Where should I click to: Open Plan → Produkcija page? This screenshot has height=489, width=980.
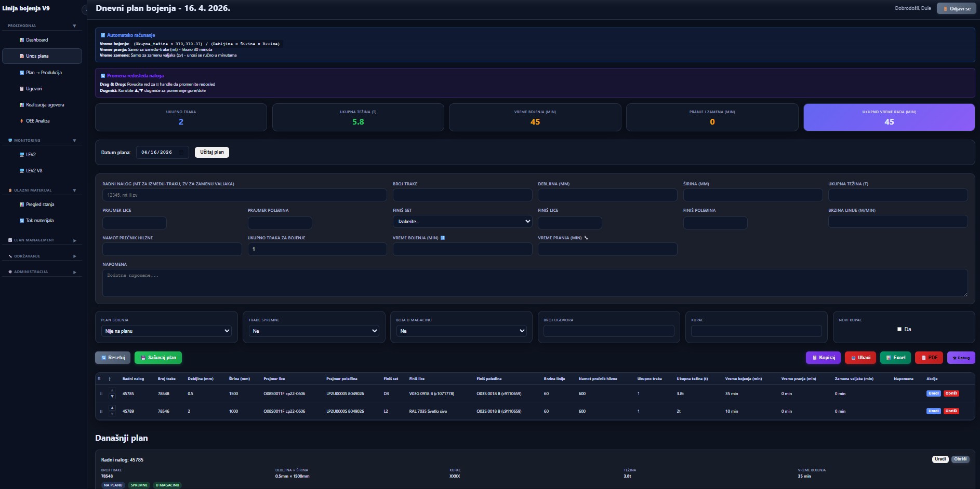click(42, 73)
